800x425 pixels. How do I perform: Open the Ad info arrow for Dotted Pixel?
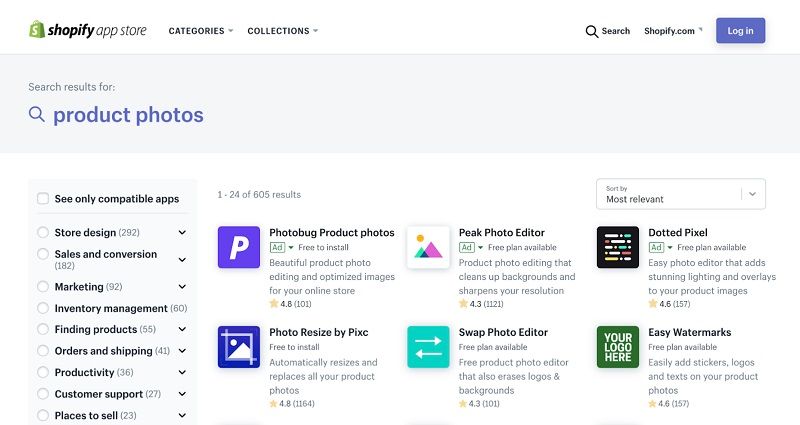click(x=670, y=247)
